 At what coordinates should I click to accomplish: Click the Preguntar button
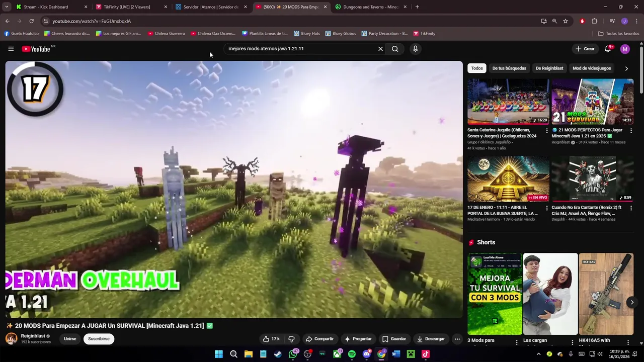pos(358,339)
